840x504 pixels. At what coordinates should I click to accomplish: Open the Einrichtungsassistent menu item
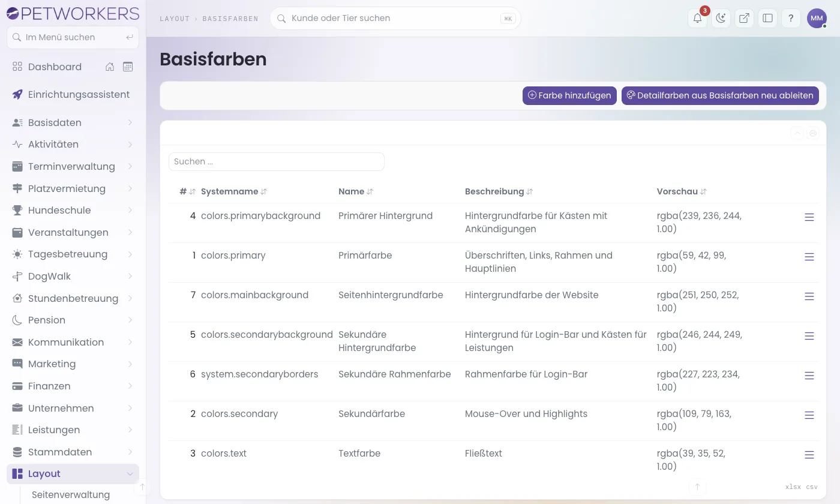click(73, 95)
